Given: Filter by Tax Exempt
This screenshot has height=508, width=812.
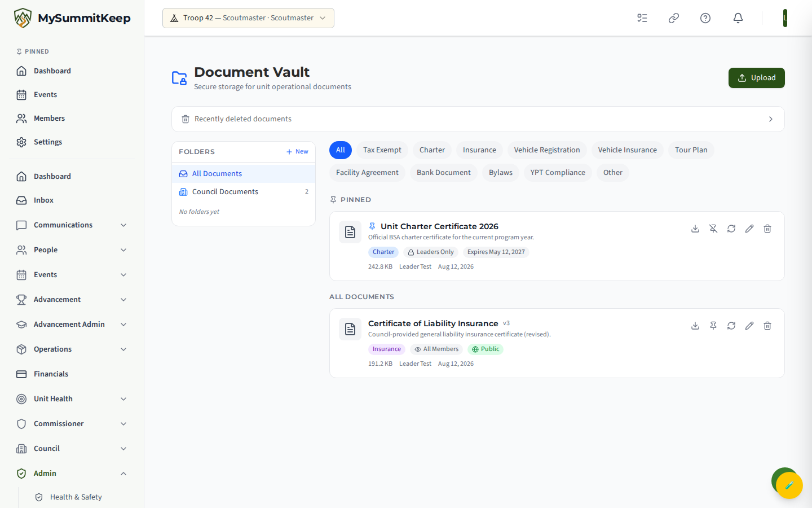Looking at the screenshot, I should pos(382,150).
